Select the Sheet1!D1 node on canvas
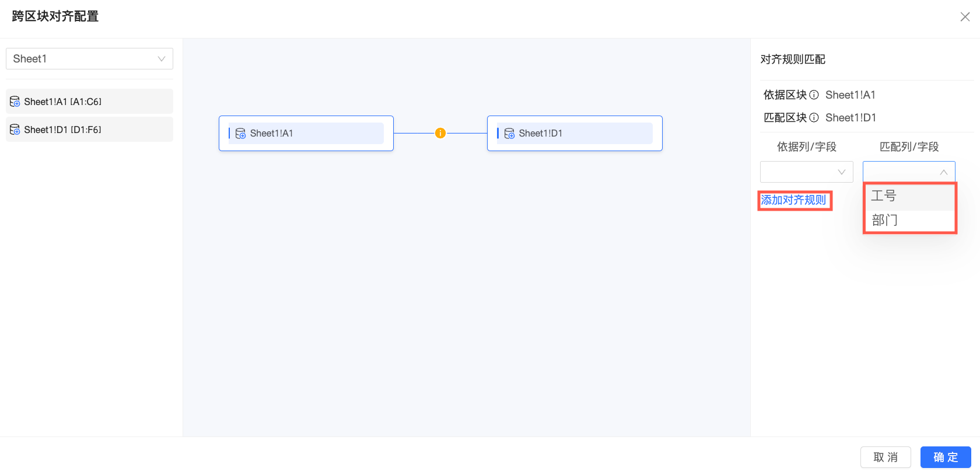Image resolution: width=980 pixels, height=475 pixels. pyautogui.click(x=575, y=133)
